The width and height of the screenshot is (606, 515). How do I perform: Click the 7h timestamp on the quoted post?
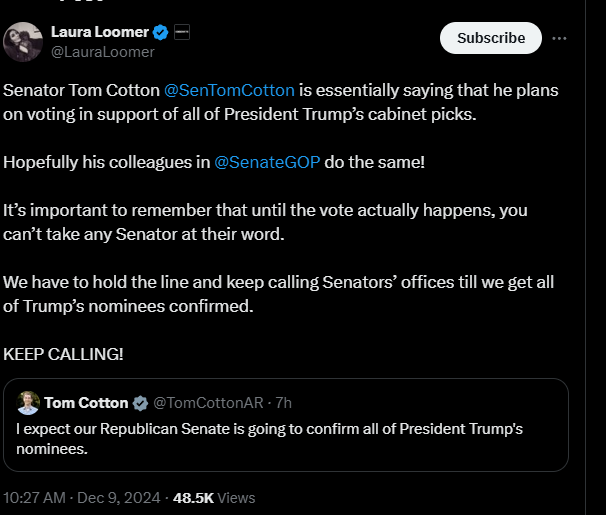283,403
